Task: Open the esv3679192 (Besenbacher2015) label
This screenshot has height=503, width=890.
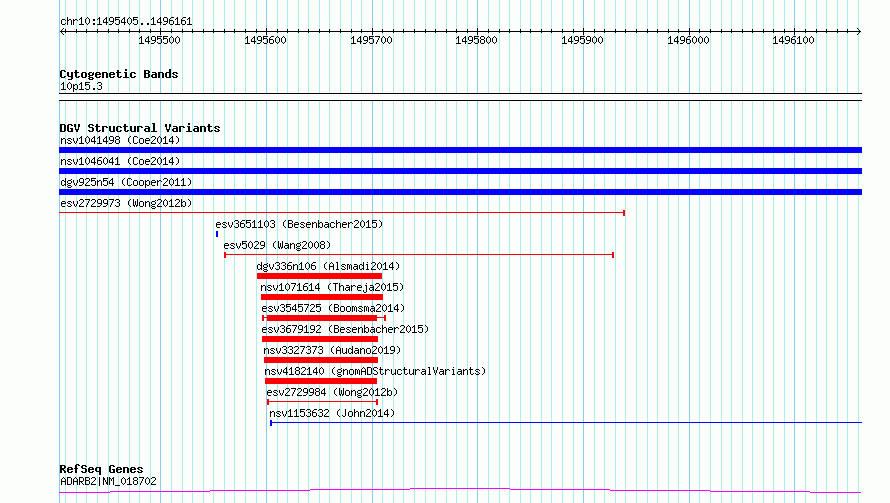Action: pyautogui.click(x=345, y=329)
